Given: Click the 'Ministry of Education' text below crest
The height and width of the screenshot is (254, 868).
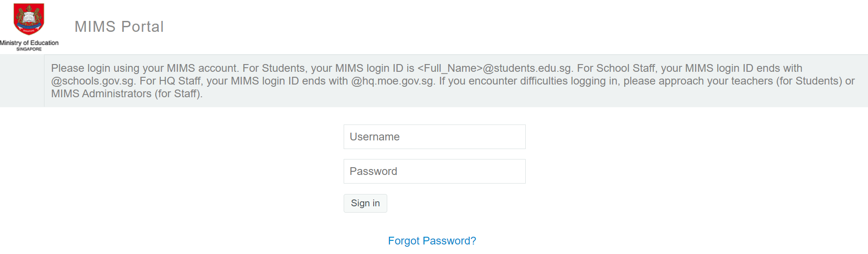Looking at the screenshot, I should tap(29, 43).
